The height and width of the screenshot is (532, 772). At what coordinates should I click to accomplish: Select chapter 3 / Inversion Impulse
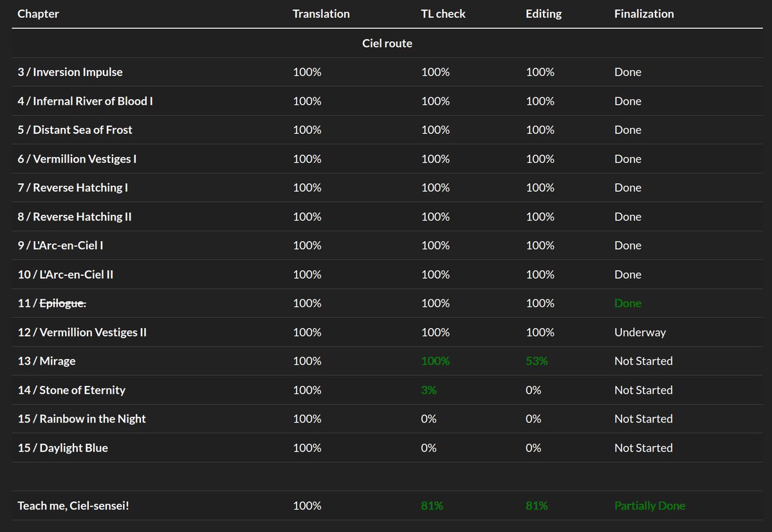(70, 72)
